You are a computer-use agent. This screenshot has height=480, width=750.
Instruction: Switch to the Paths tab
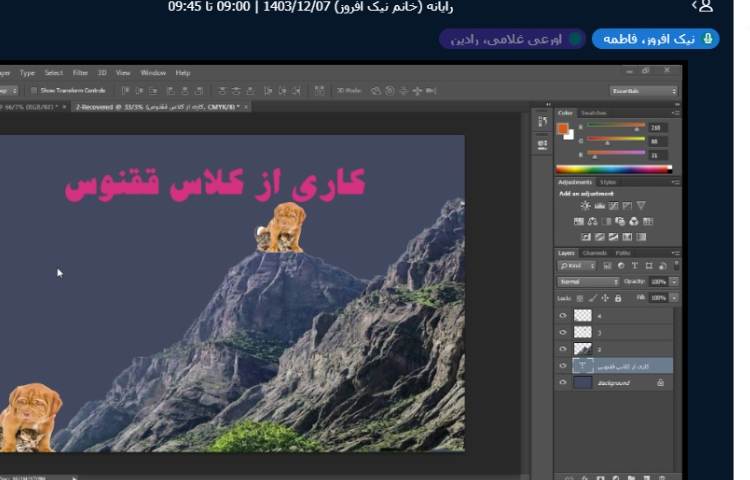pyautogui.click(x=622, y=253)
